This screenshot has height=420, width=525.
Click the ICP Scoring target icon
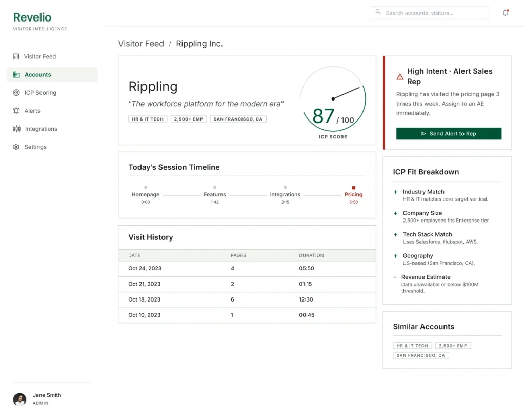(x=16, y=93)
